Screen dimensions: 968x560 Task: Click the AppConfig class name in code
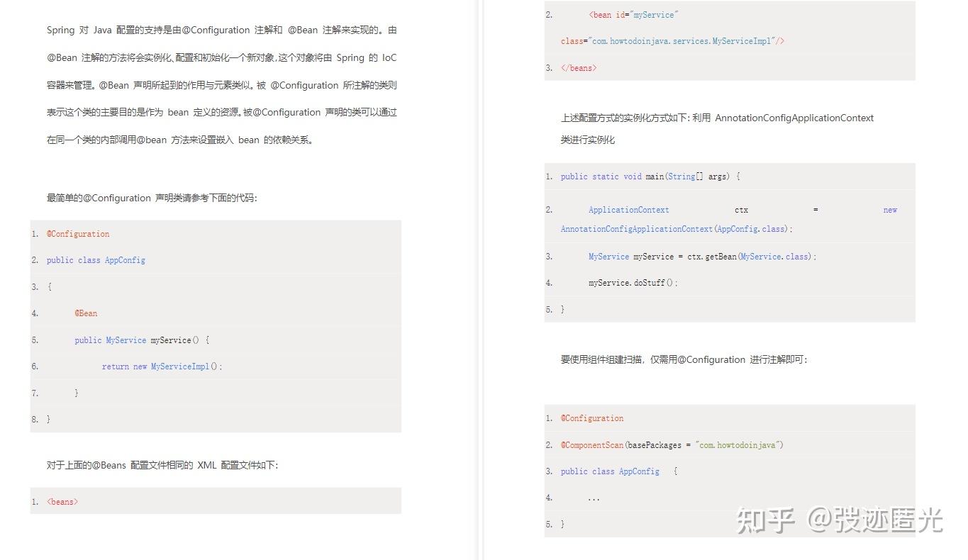pos(126,260)
